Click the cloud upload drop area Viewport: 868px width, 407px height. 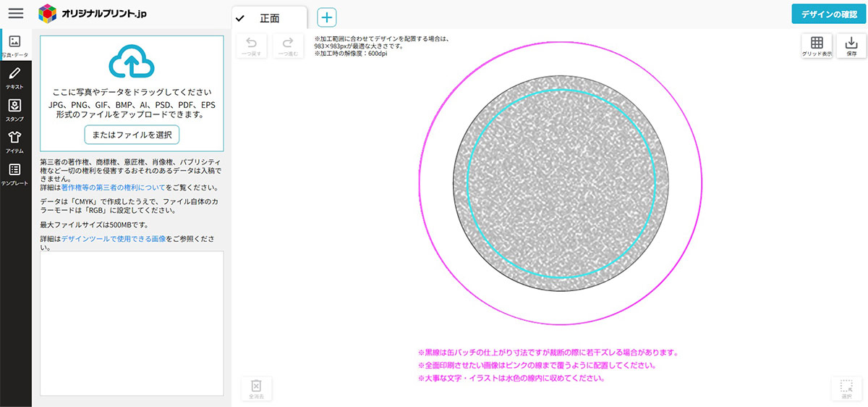pos(132,93)
